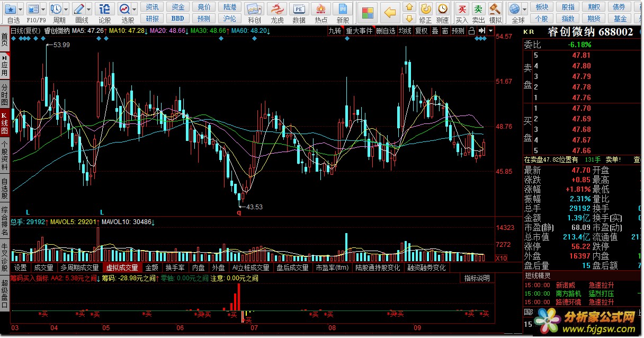Click the 删自选 remove from watchlist button

[386, 31]
